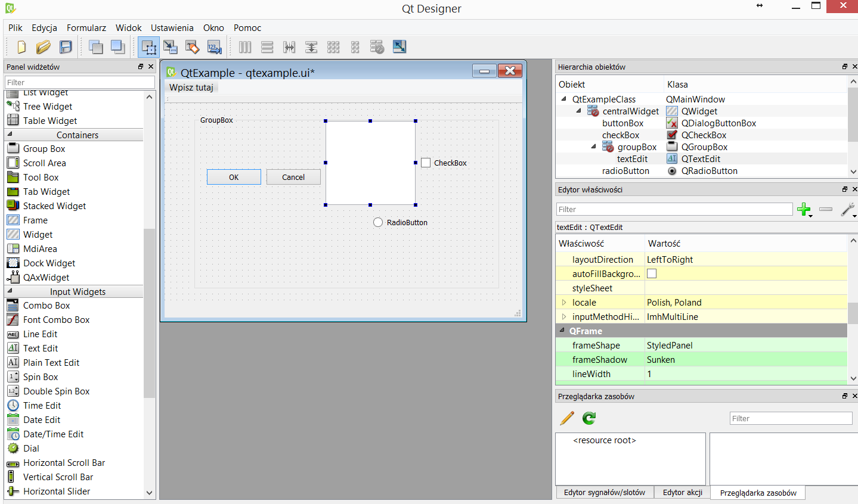Click the property editor scroll down arrow
Screen dimensions: 858x504
(853, 378)
